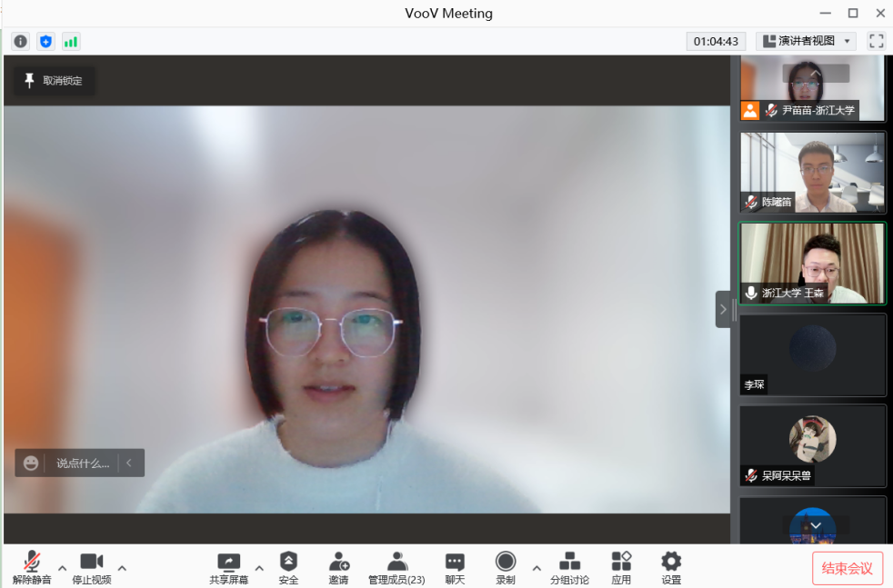Click the meeting timer 01:04:43
The width and height of the screenshot is (893, 588).
click(716, 41)
